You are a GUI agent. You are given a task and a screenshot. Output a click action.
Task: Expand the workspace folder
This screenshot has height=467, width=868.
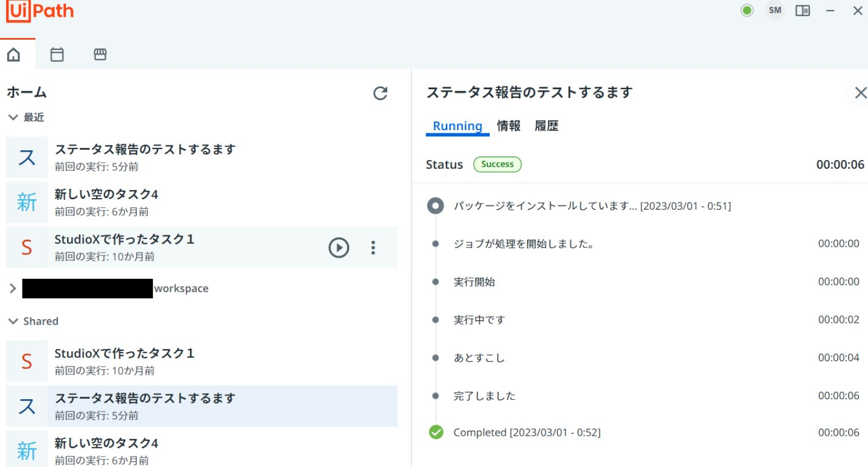13,289
